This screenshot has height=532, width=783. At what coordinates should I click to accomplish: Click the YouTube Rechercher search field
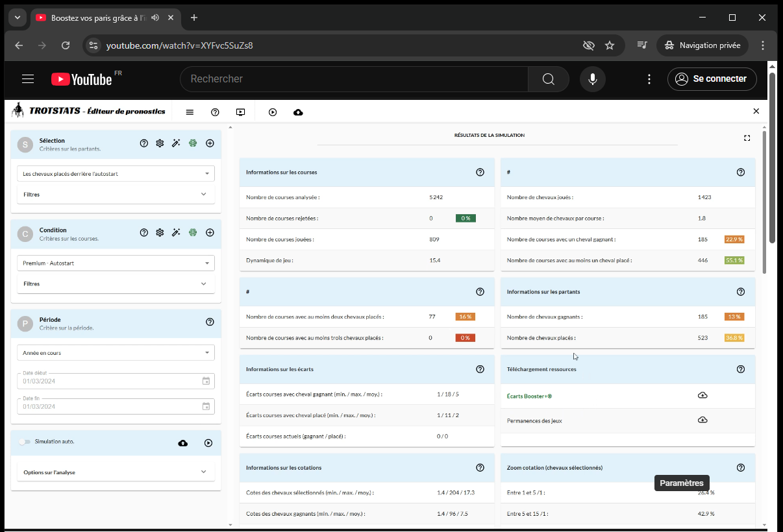354,79
